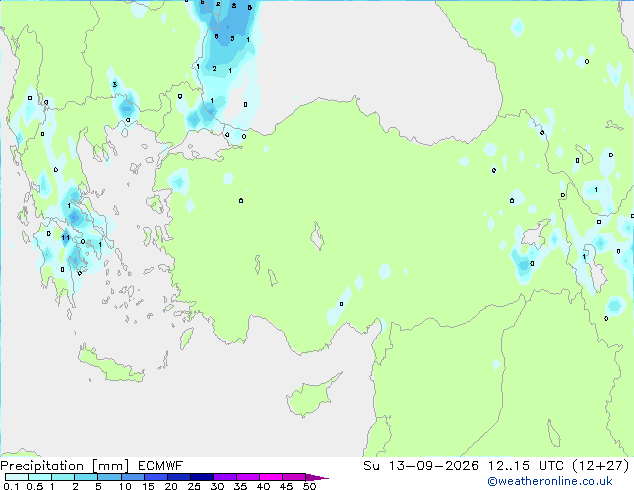Click the large central lake in Turkey
This screenshot has width=634, height=490.
pyautogui.click(x=317, y=237)
